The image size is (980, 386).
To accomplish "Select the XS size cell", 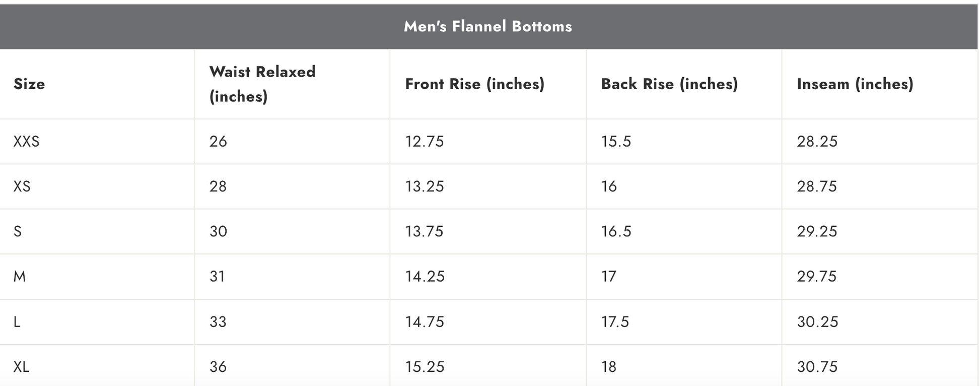I will click(22, 186).
